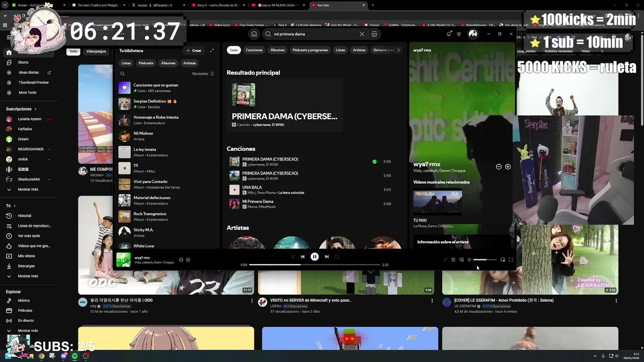Open TU MAI related music video thumbnail
The width and height of the screenshot is (644, 362).
click(x=438, y=202)
